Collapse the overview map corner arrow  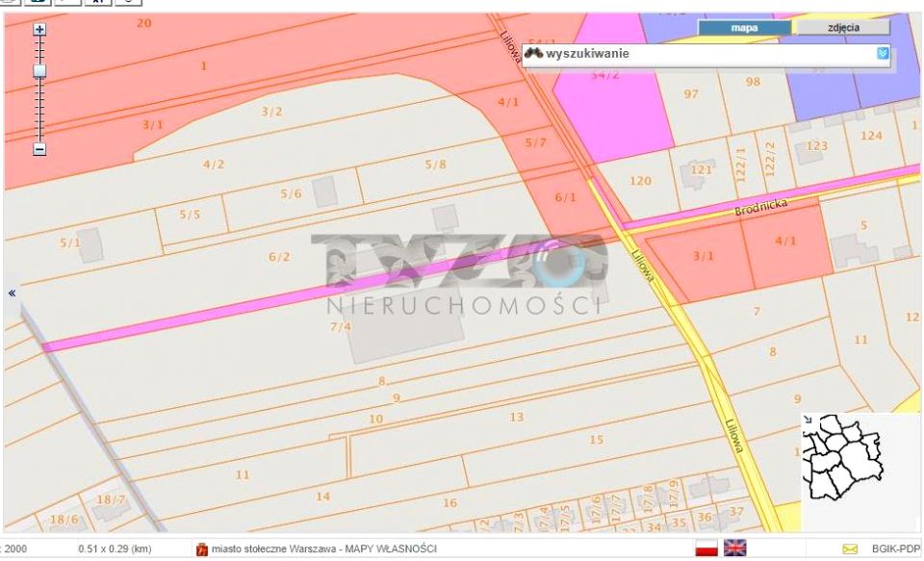click(808, 420)
